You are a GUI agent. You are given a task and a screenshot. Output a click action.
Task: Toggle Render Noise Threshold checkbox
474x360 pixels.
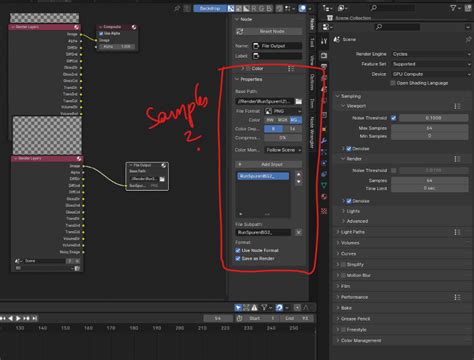[x=394, y=170]
